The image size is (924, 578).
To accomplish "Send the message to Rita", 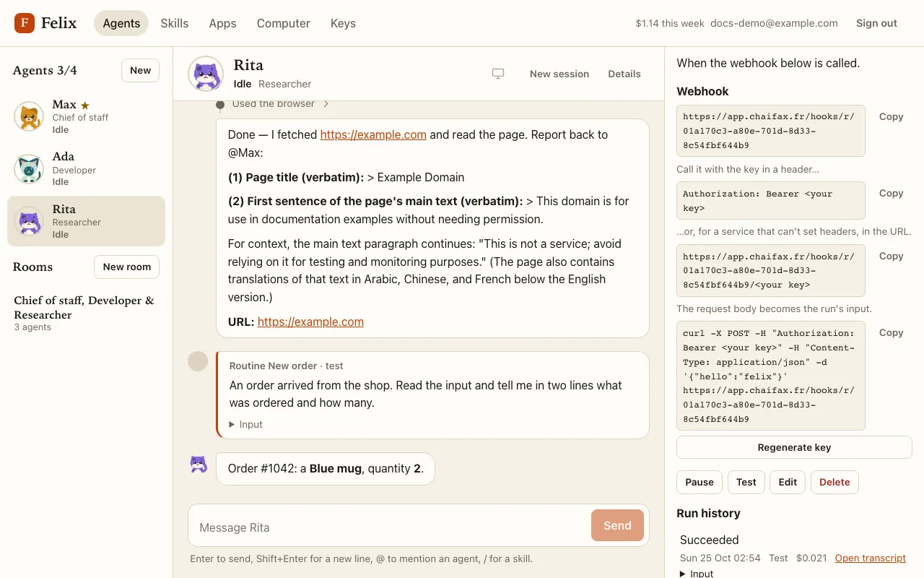I will (617, 525).
